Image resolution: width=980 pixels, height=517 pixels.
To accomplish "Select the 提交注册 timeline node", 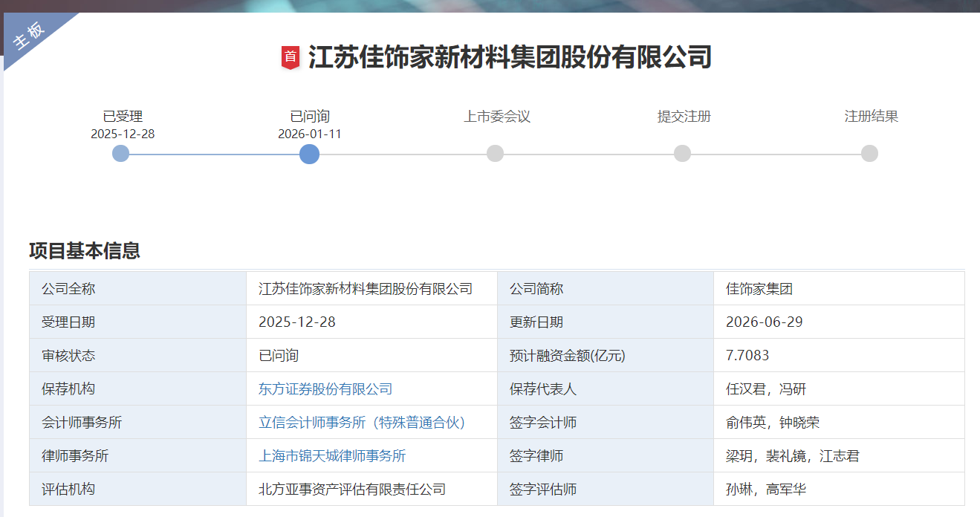I will tap(682, 154).
